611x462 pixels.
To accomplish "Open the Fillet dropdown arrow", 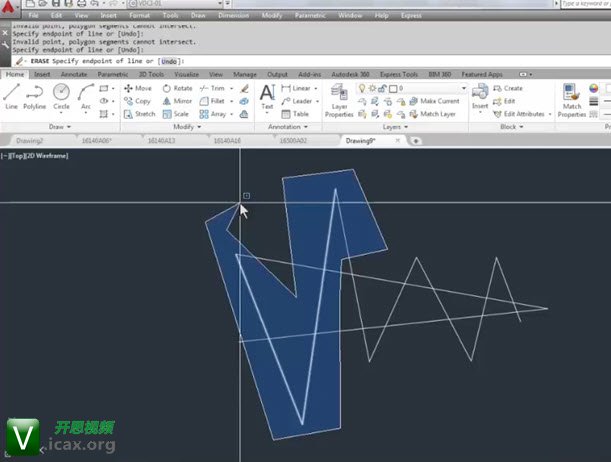I will [231, 101].
